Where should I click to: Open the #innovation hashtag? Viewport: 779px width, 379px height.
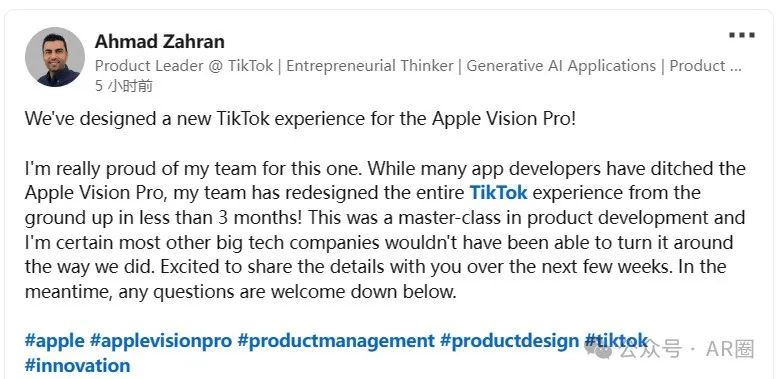[78, 366]
